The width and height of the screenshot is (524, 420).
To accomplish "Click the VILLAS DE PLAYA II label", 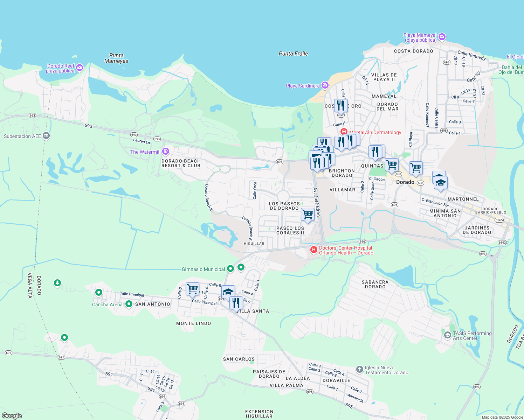I will click(x=384, y=77).
